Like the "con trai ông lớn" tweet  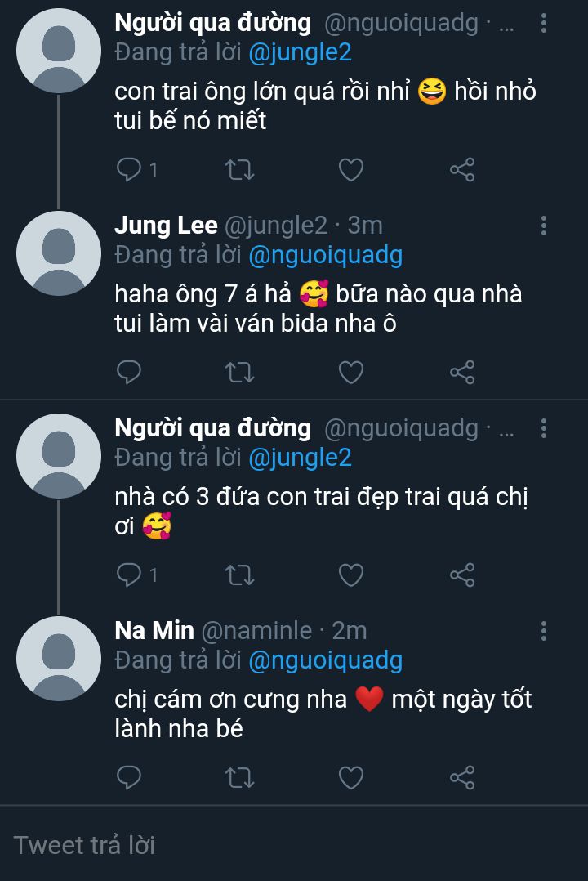pos(351,169)
